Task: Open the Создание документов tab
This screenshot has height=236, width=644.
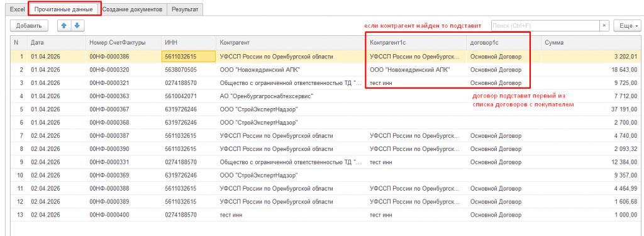Action: (132, 9)
